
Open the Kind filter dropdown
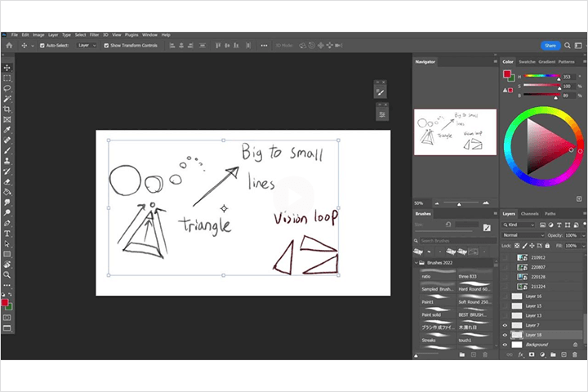[519, 225]
